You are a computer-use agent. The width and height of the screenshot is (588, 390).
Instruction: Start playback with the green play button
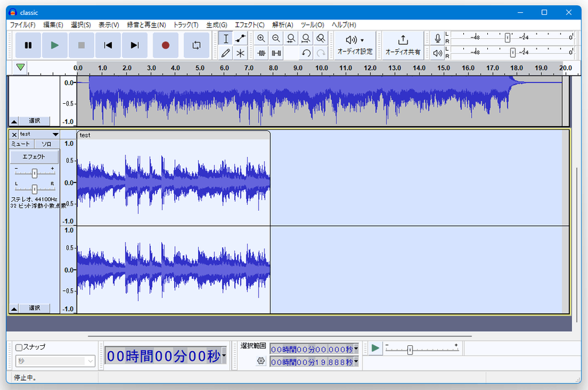tap(55, 45)
